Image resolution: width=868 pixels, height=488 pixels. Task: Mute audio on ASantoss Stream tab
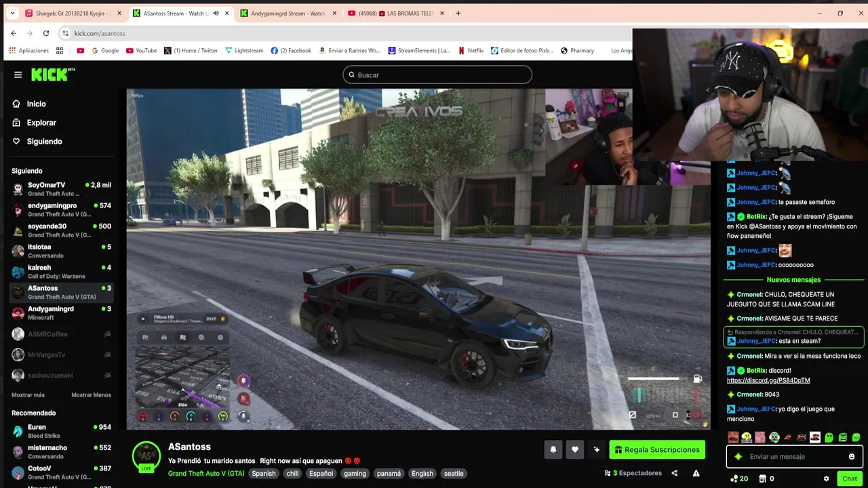(x=216, y=13)
